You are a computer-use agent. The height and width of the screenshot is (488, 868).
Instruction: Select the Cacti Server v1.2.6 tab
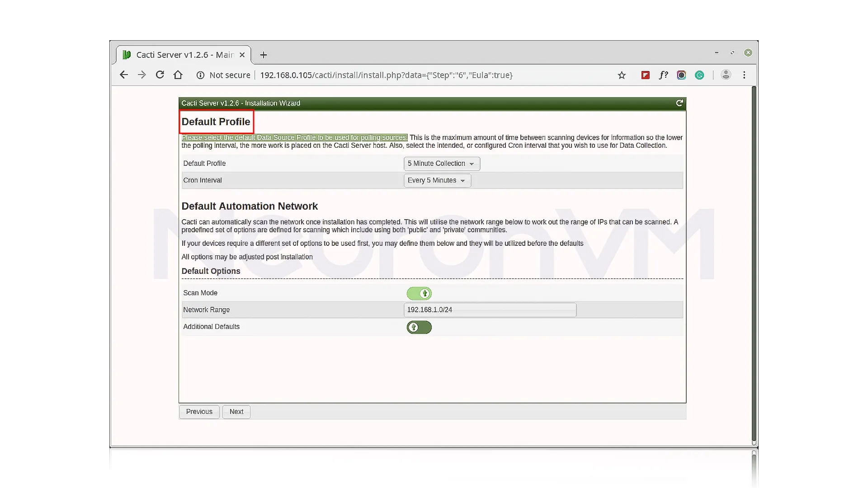pos(184,55)
